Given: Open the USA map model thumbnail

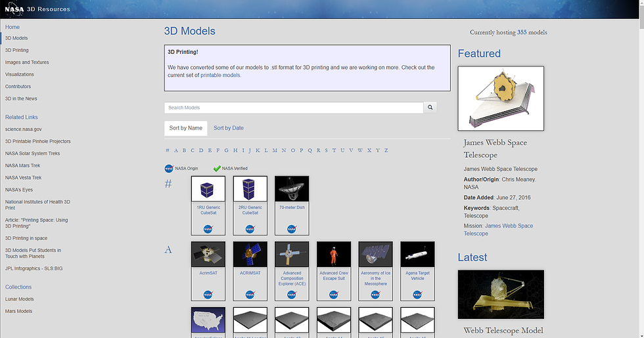Looking at the screenshot, I should (x=208, y=320).
